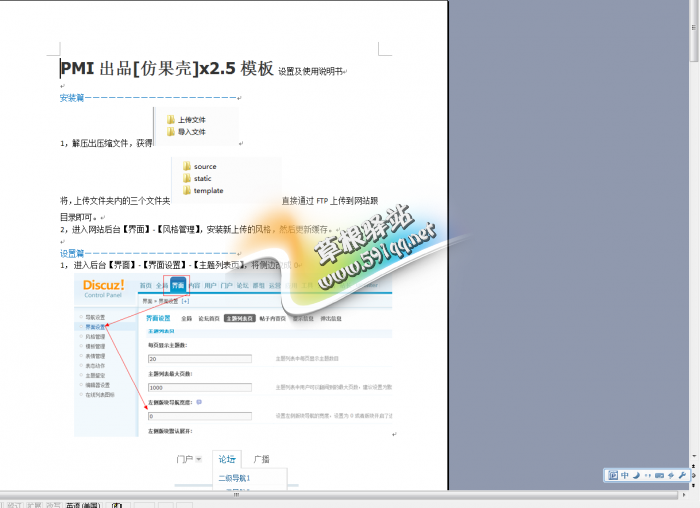Screen dimensions: 700x508
Task: Toggle the Chinese punctuation mode icon
Action: point(648,475)
